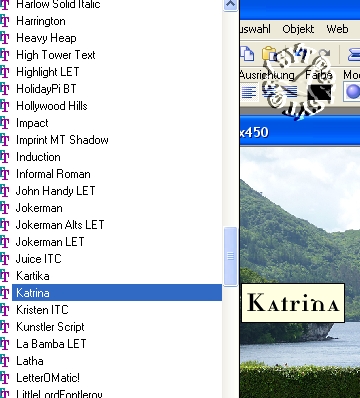Click the Redo arrow icon
360x398 pixels.
(324, 54)
